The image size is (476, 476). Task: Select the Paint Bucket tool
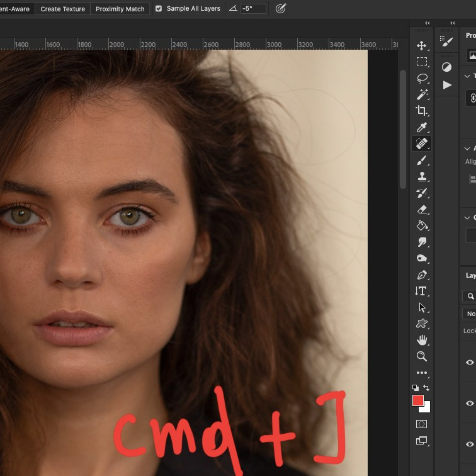(421, 225)
